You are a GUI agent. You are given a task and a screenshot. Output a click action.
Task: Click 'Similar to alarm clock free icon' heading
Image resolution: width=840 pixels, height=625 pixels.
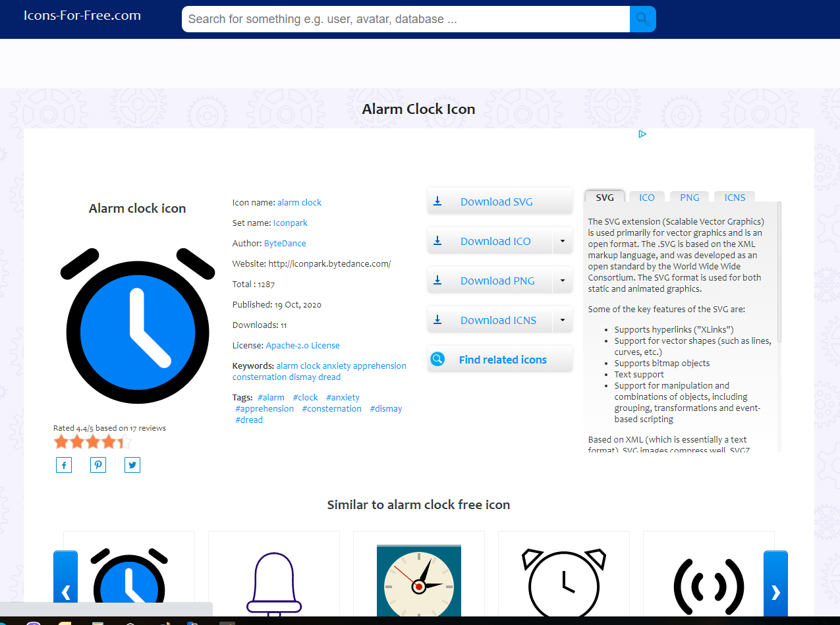(x=419, y=505)
